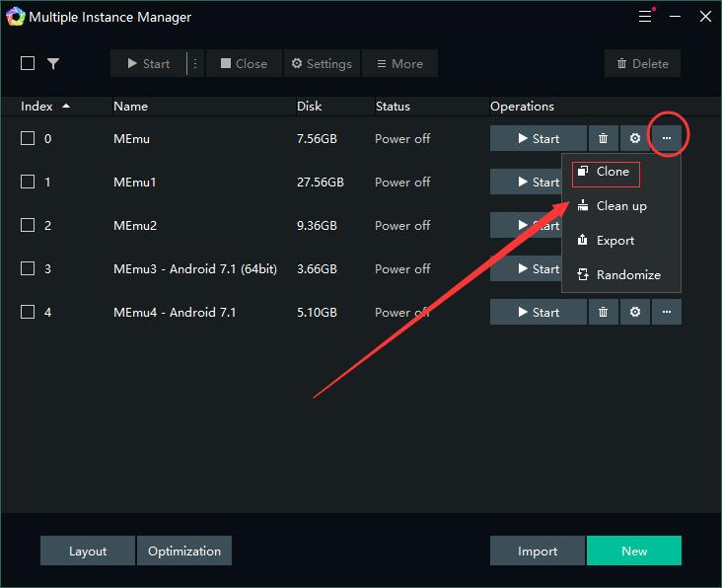Select checkbox for MEmu3 - Android 7.1 (64bit)
The image size is (722, 588).
(28, 269)
